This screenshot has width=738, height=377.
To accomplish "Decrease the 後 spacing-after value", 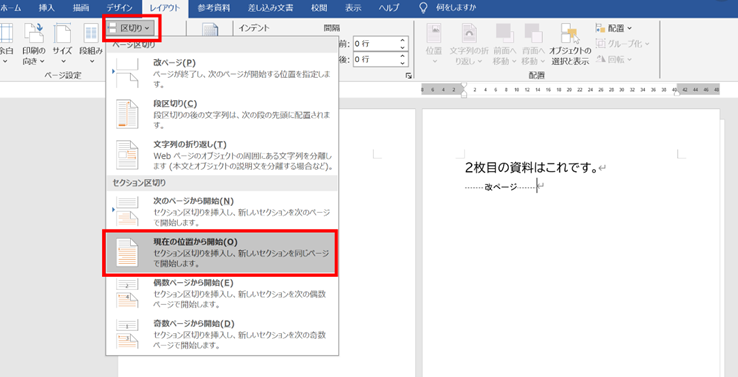I will 402,63.
